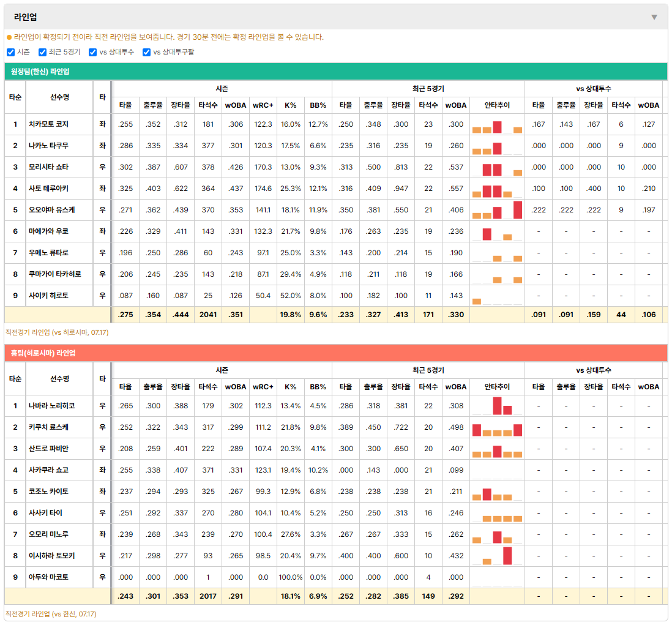Disable the vs 상대투수 checkbox

92,52
